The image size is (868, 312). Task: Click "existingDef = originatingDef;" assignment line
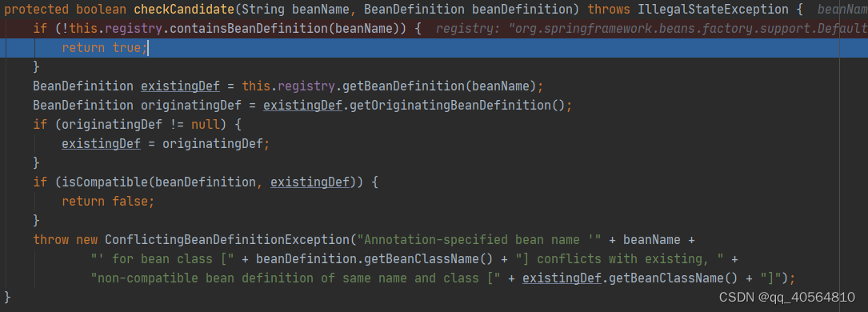click(166, 144)
